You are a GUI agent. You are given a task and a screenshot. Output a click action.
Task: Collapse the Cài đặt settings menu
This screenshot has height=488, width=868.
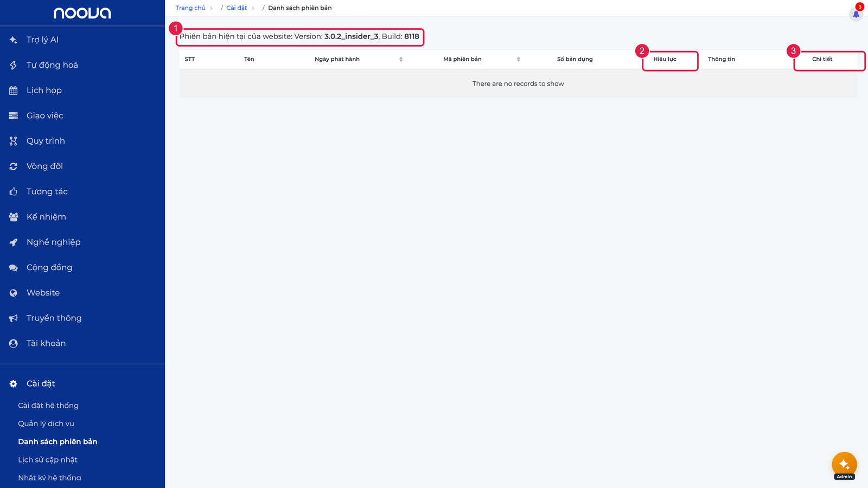(41, 383)
